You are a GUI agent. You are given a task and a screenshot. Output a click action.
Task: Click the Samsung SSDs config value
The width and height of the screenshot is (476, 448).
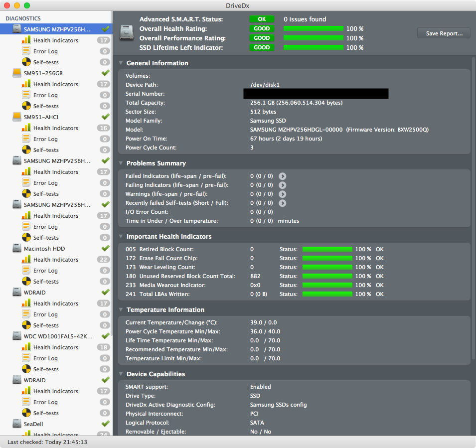click(279, 405)
